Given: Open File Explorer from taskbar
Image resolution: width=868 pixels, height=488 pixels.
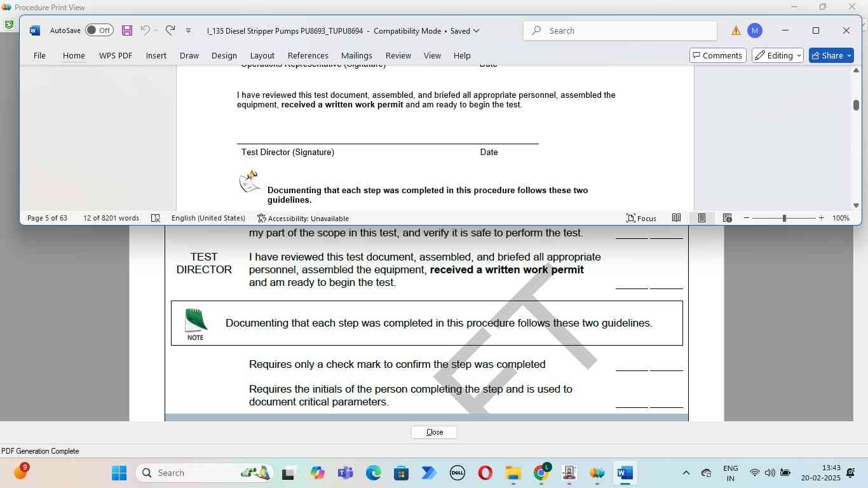Looking at the screenshot, I should coord(513,473).
